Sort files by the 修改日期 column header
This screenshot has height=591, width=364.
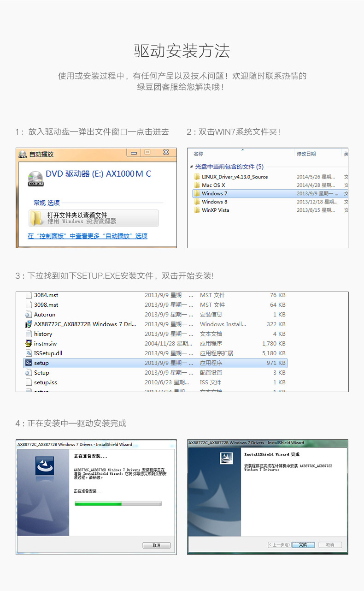point(306,154)
